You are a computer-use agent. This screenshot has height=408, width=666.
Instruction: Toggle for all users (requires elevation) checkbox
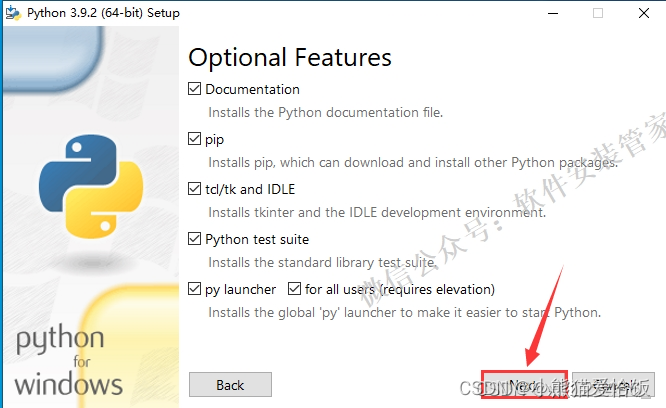tap(294, 289)
